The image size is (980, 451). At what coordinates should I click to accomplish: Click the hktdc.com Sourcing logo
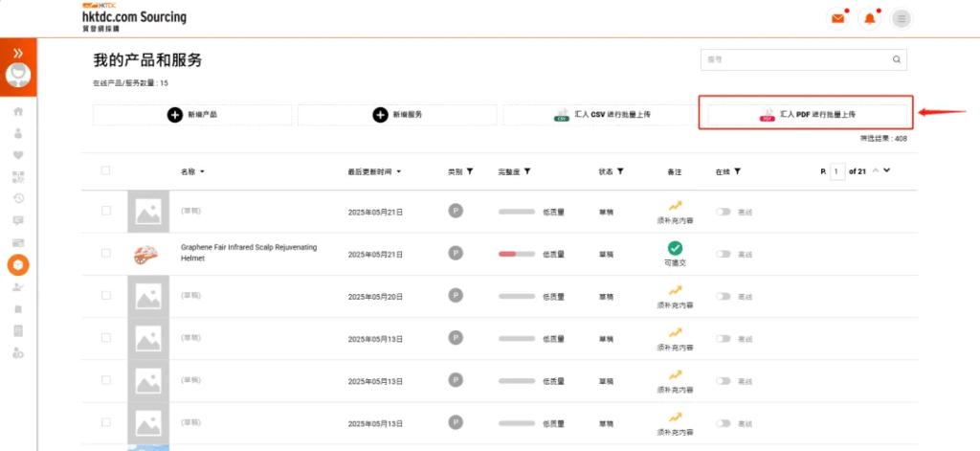click(134, 17)
